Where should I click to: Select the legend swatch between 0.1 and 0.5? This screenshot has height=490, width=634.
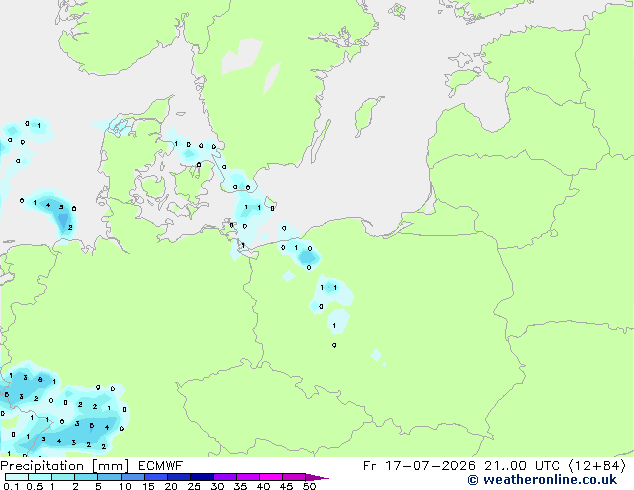[17, 477]
